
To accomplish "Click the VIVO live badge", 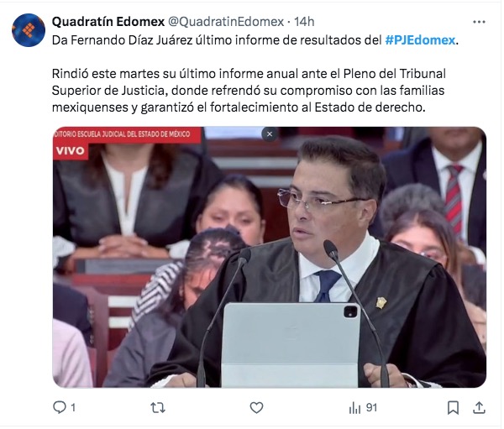I will (x=71, y=150).
